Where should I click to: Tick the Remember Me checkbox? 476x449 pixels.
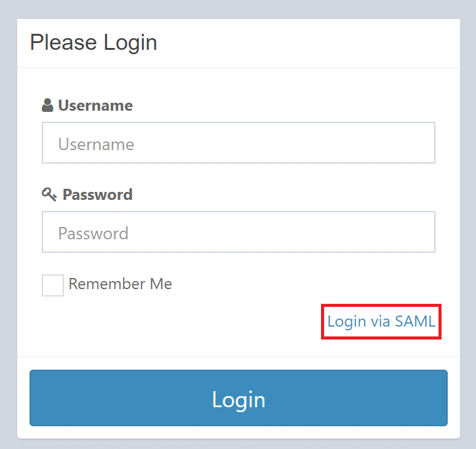(x=53, y=285)
